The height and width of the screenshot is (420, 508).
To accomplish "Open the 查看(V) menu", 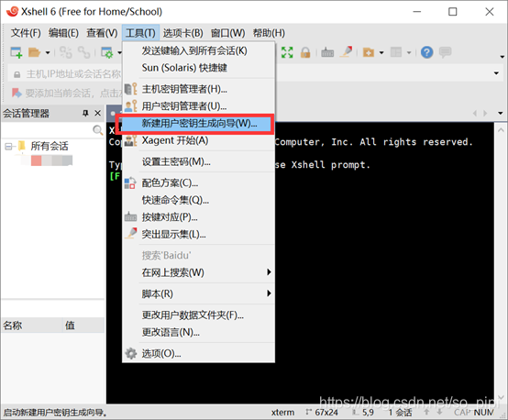I will click(x=102, y=33).
